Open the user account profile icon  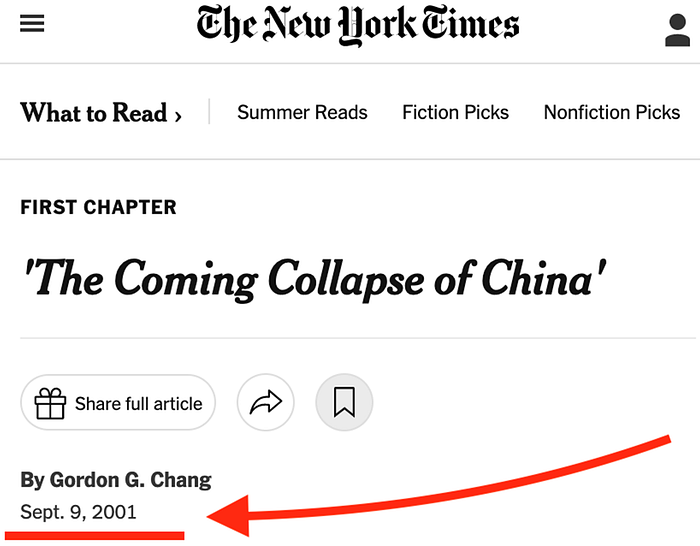tap(677, 30)
